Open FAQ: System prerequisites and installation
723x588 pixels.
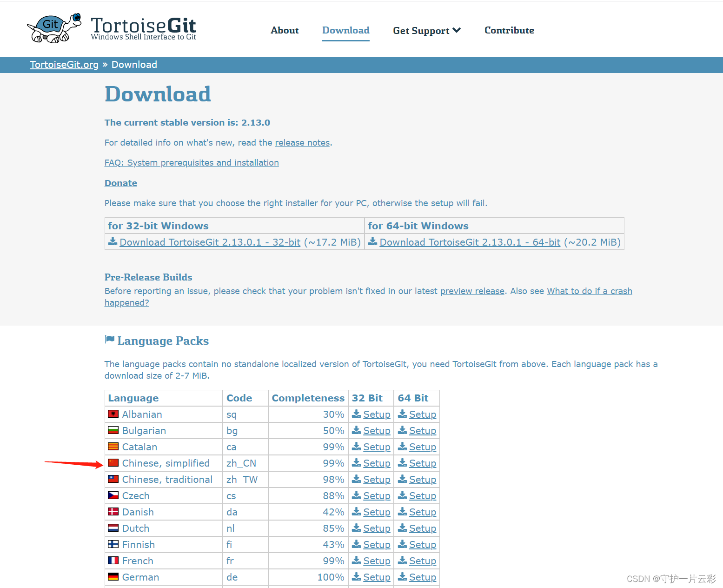192,163
